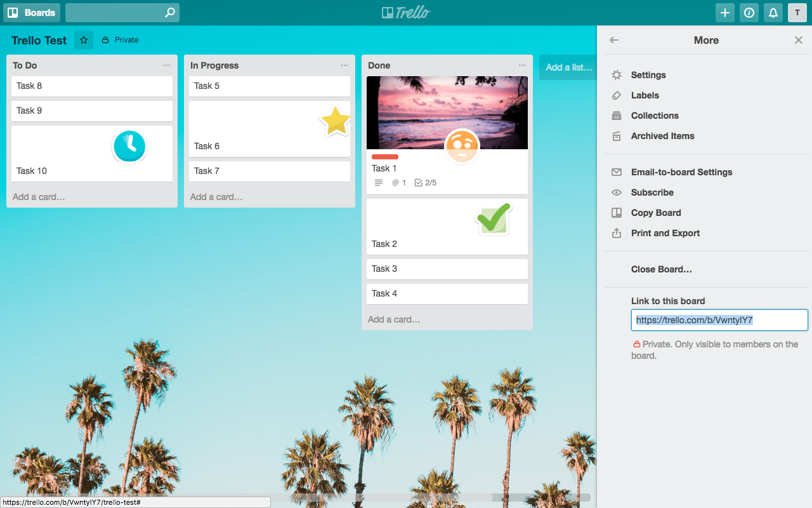812x508 pixels.
Task: Click the Copy Board icon
Action: [617, 213]
